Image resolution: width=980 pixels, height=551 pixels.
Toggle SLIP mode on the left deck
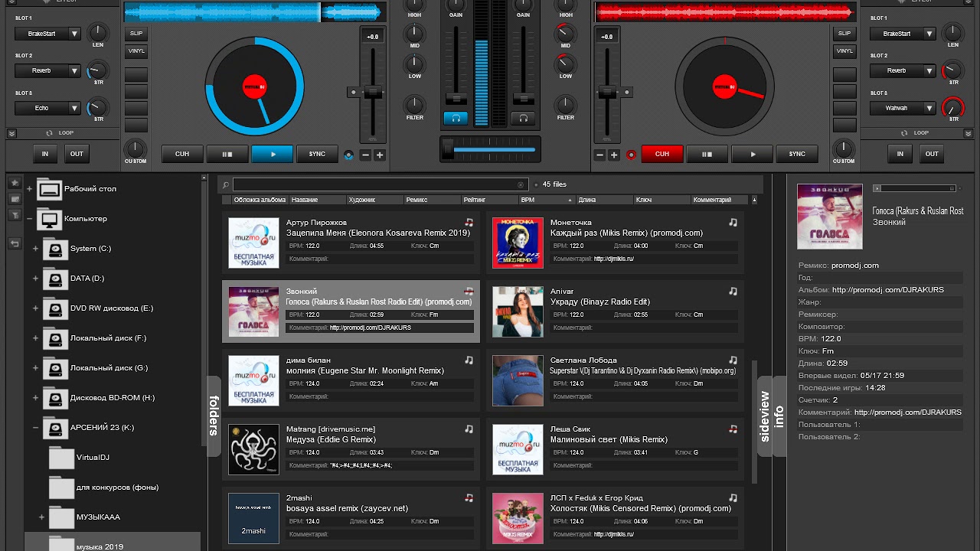coord(136,34)
